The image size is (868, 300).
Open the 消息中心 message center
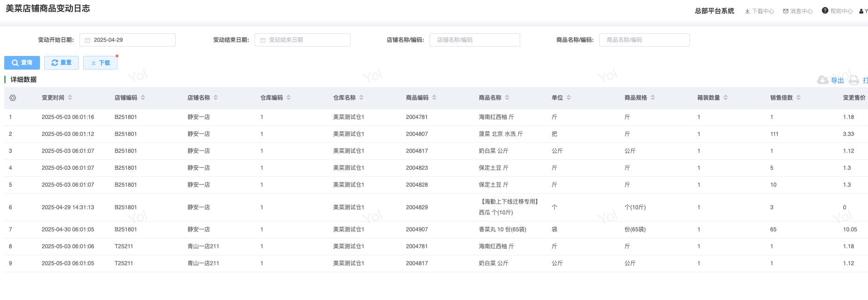[798, 11]
